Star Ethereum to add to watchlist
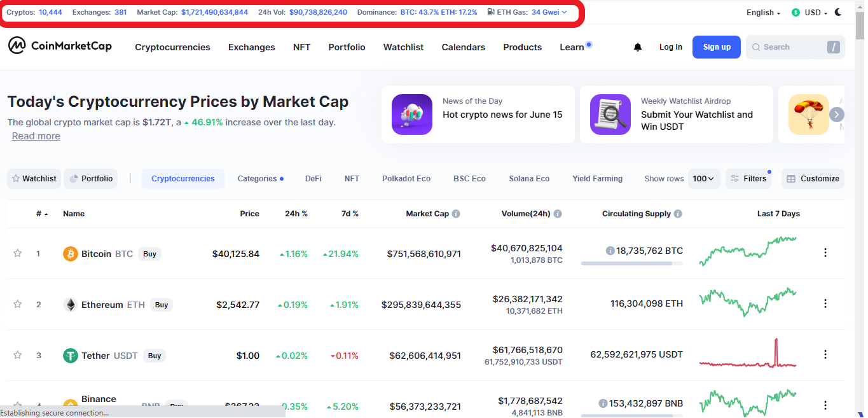This screenshot has width=868, height=418. [18, 304]
